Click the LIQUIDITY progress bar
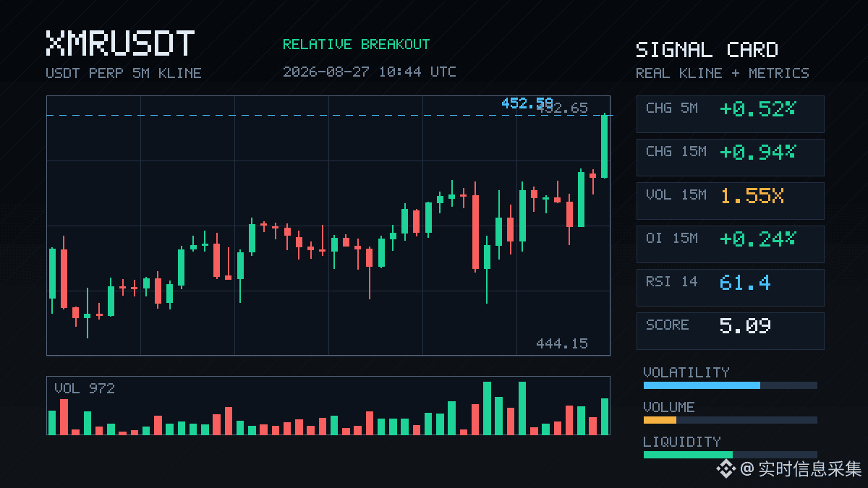Screen dimensions: 868x488 click(730, 455)
